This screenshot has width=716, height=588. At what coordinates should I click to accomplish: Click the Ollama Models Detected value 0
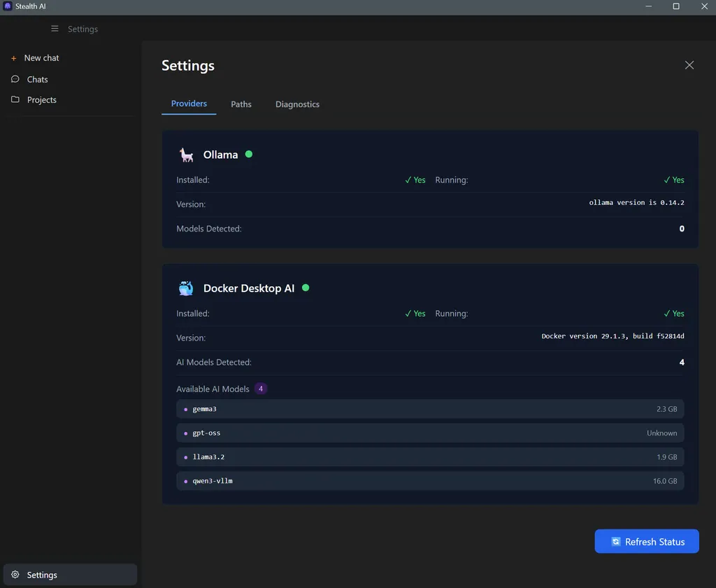(682, 229)
